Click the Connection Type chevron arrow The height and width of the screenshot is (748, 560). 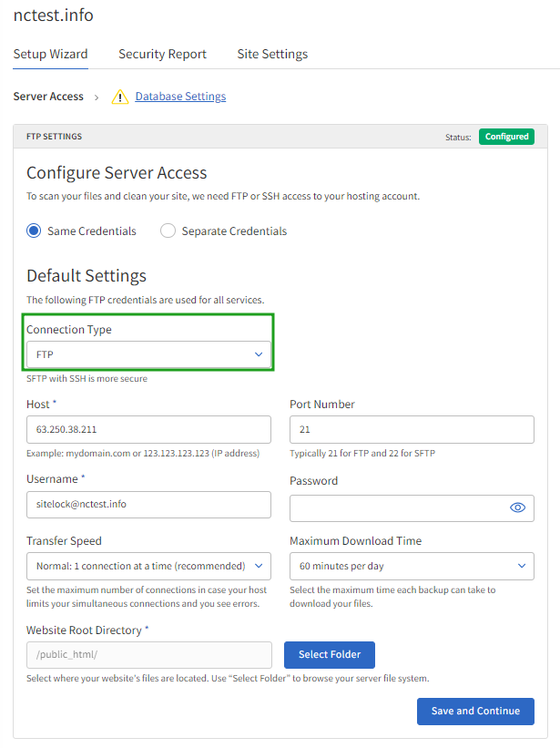click(259, 354)
